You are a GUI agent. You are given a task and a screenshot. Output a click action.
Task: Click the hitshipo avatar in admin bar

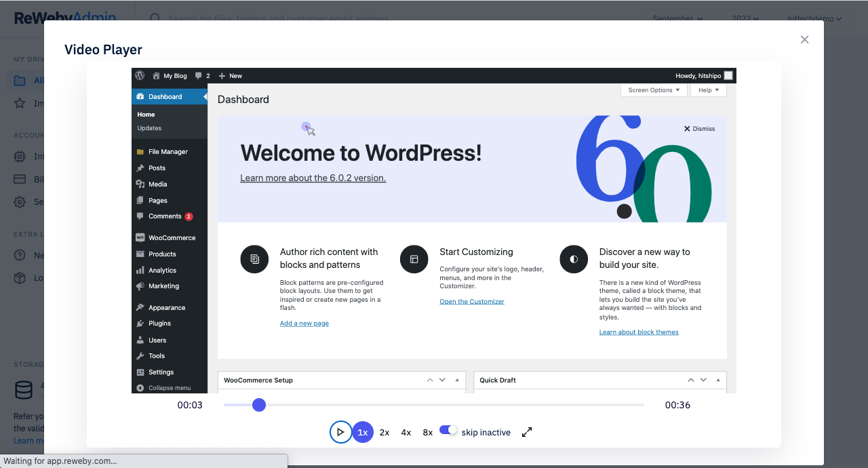(728, 76)
